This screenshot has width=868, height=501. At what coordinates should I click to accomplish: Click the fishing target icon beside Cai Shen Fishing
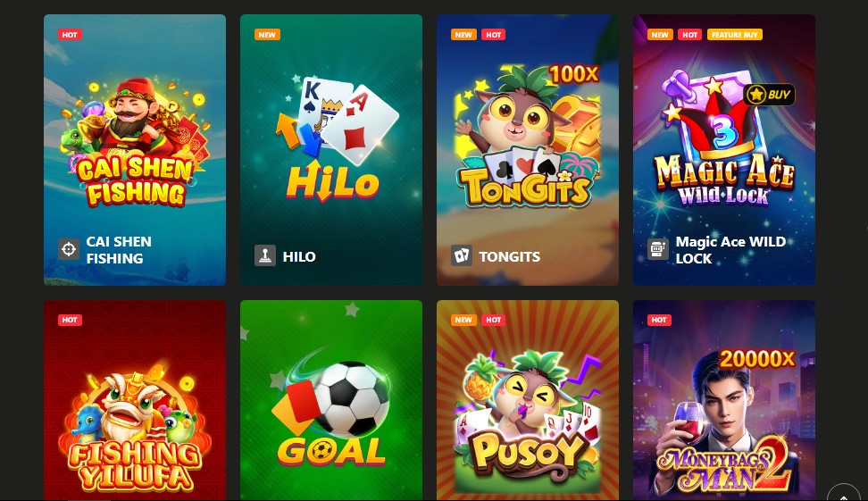point(69,249)
